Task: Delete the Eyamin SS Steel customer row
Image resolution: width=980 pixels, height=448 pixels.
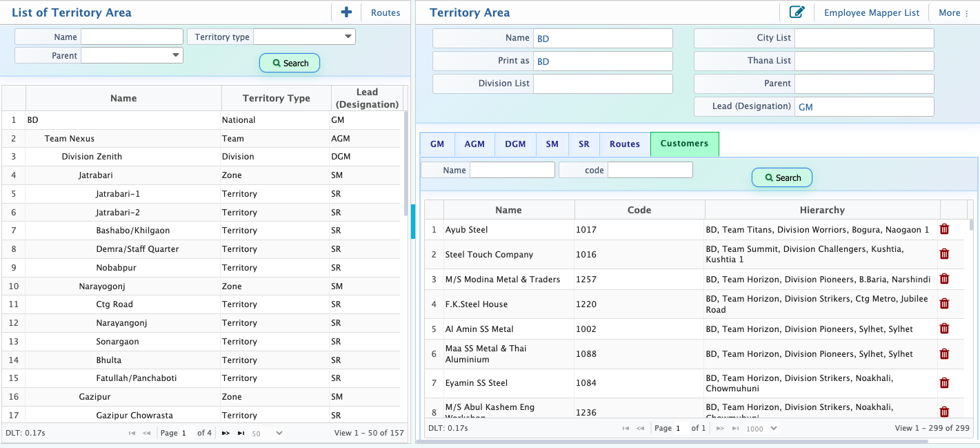Action: pyautogui.click(x=944, y=383)
